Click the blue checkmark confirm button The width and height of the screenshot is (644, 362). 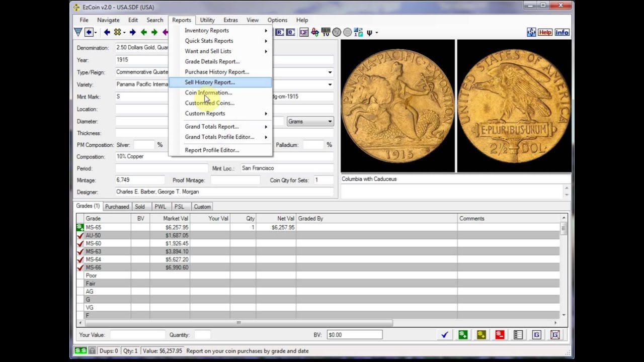click(445, 335)
